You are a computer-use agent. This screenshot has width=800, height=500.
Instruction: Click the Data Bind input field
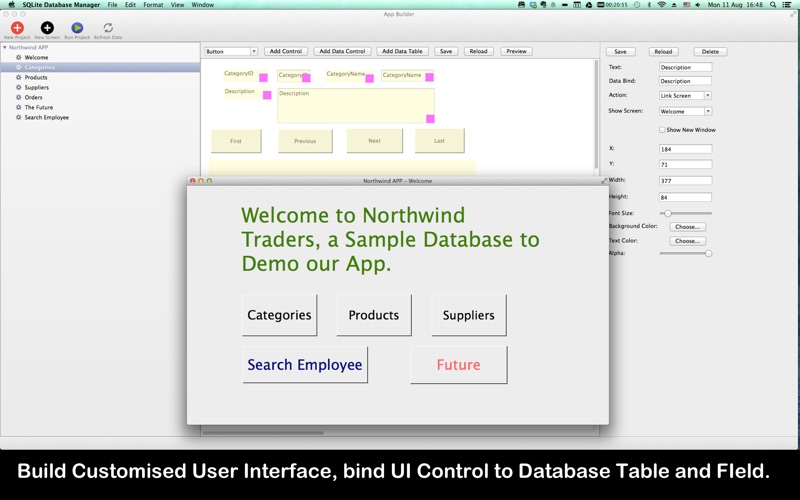[685, 81]
